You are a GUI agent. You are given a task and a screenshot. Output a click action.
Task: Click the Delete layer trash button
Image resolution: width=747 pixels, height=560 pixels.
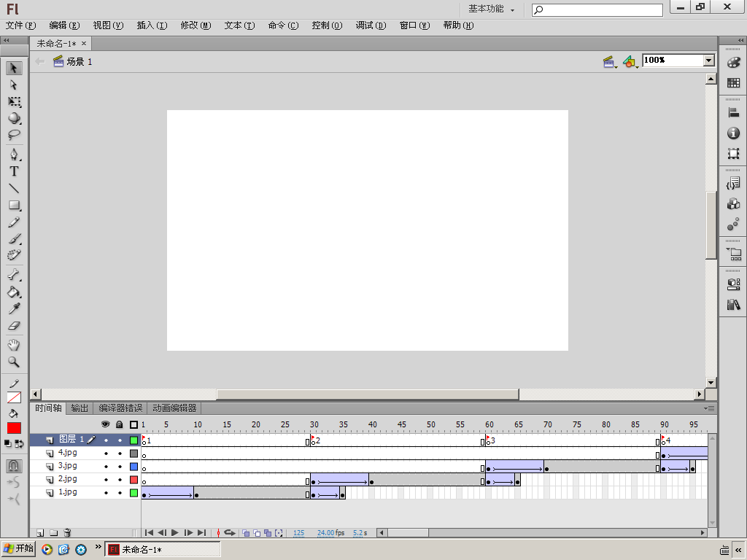pyautogui.click(x=67, y=533)
